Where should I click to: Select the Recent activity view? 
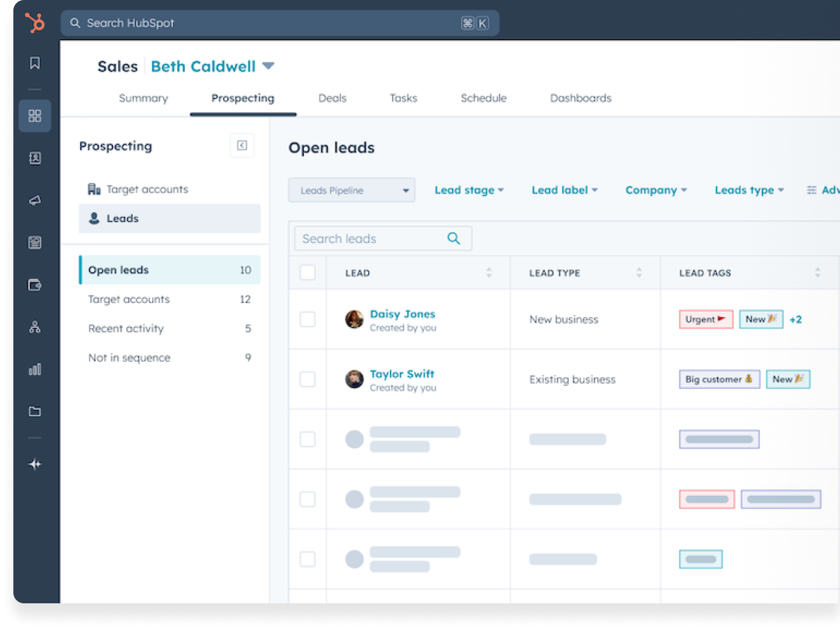(170, 328)
